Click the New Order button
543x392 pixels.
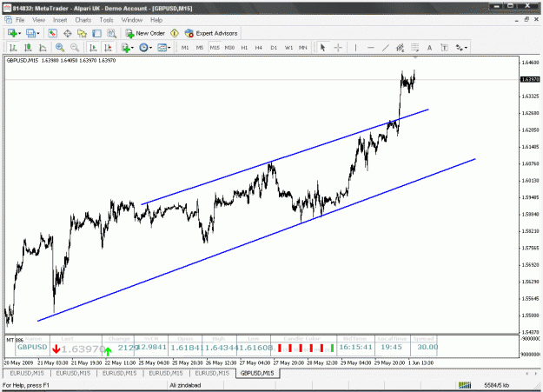(x=145, y=33)
